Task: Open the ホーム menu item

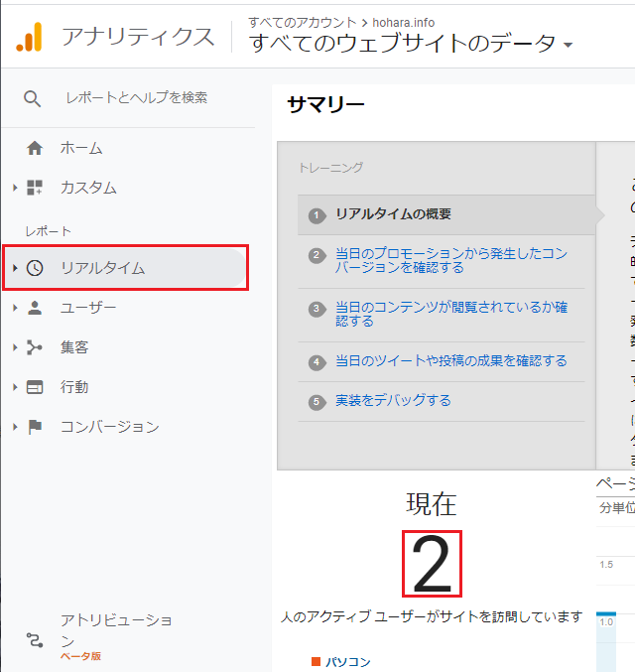Action: [x=81, y=149]
